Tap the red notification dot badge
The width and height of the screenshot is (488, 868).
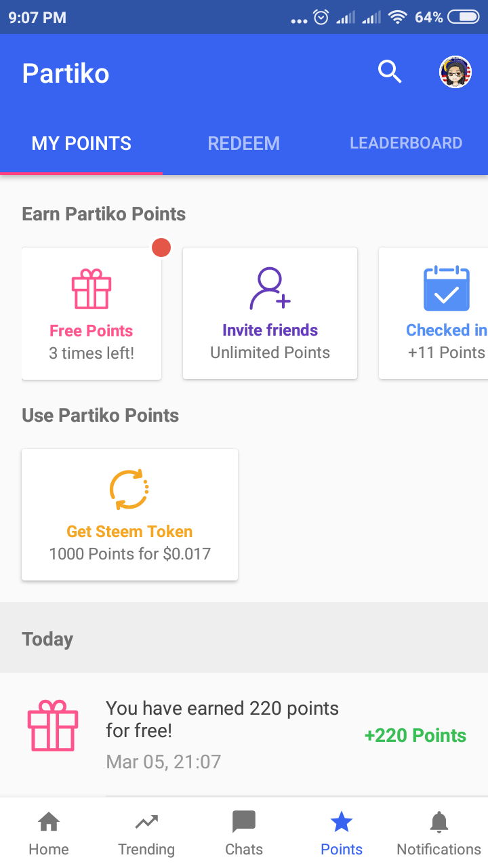click(161, 248)
